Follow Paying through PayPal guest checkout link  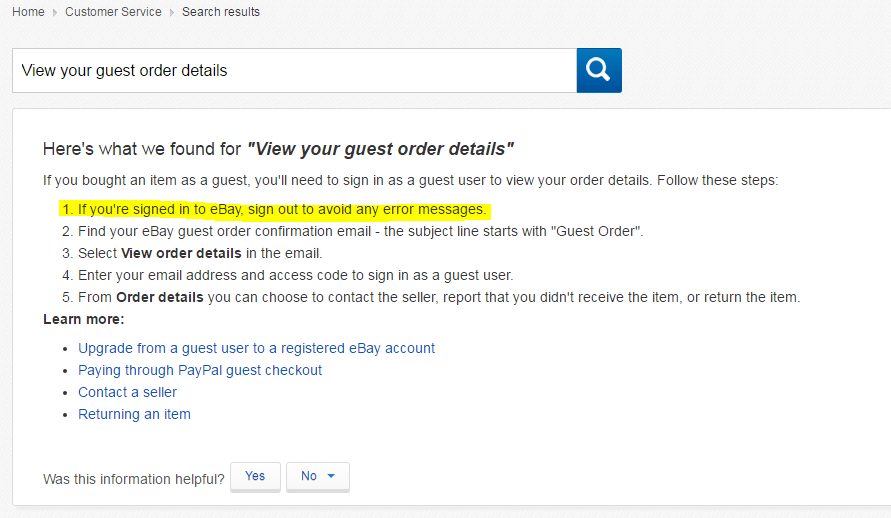[200, 370]
